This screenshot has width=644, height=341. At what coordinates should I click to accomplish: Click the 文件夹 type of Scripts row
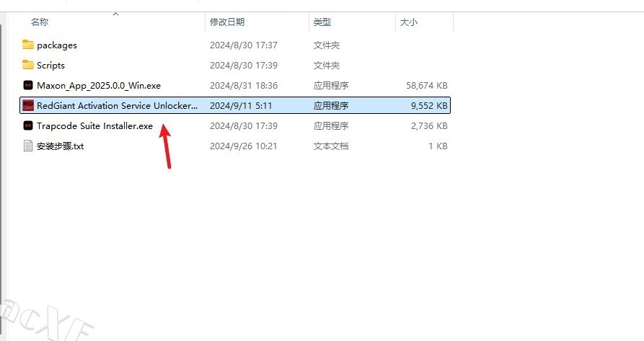pos(327,66)
